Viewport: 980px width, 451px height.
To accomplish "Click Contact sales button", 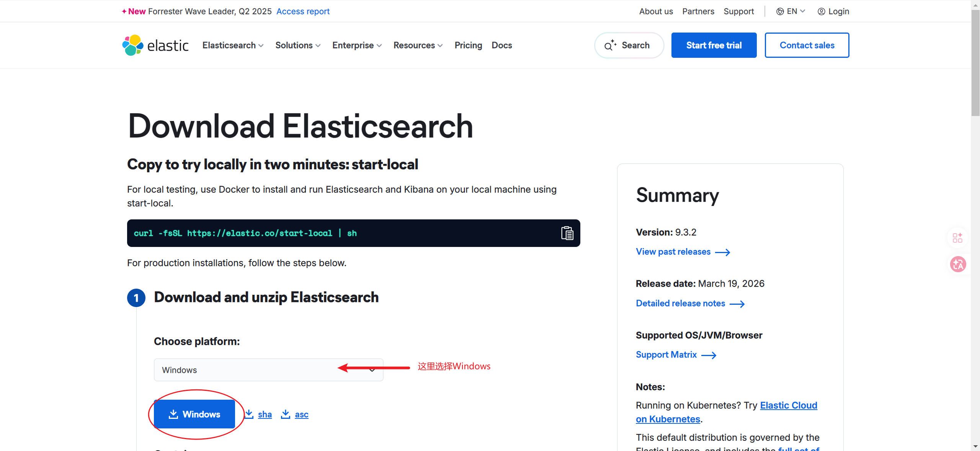I will click(x=807, y=45).
